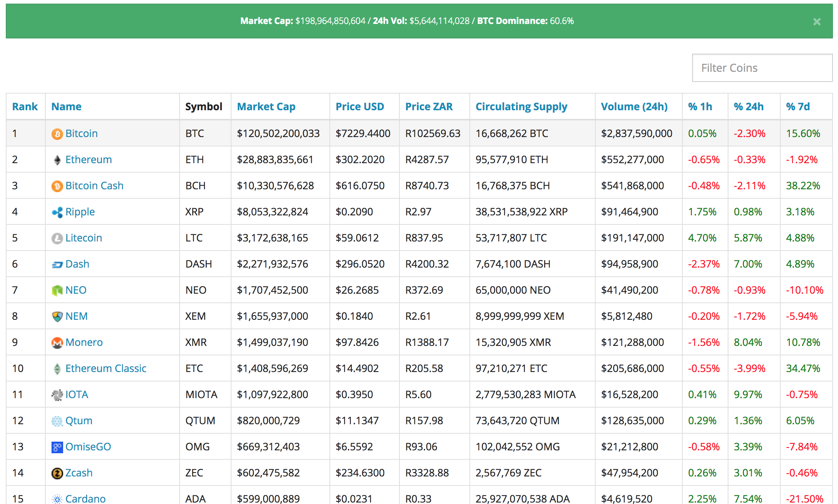Click the Litecoin coin logo
The width and height of the screenshot is (838, 504).
(x=57, y=237)
